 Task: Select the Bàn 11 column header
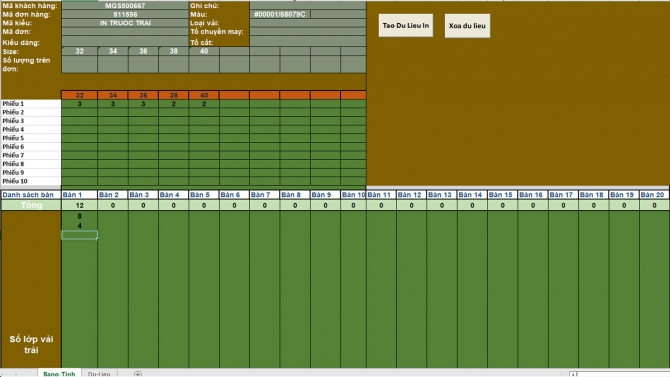pyautogui.click(x=381, y=194)
